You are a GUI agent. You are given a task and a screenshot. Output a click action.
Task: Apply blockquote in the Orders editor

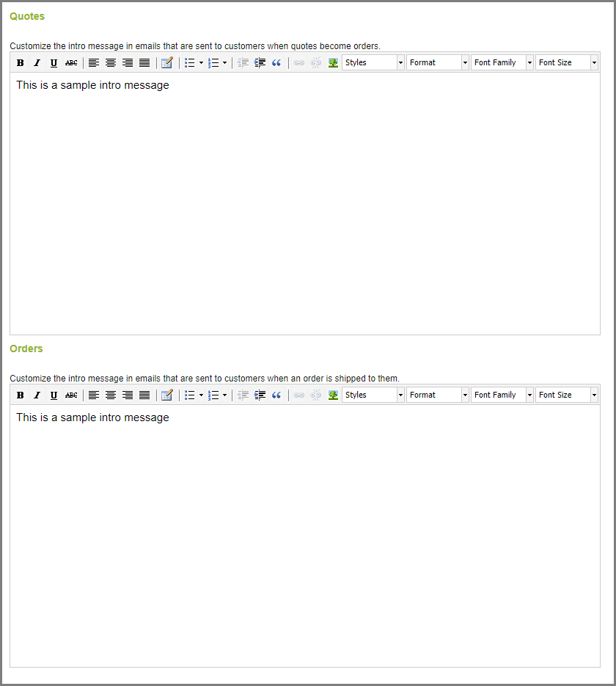276,395
